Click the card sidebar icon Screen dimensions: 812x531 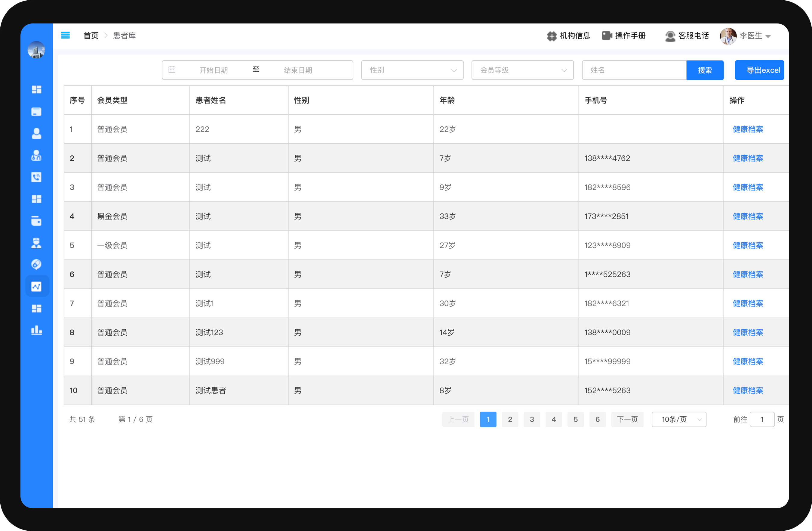point(36,112)
